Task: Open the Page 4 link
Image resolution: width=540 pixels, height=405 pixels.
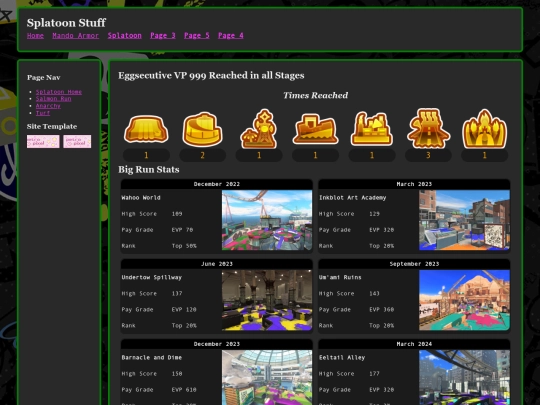Action: pos(230,35)
